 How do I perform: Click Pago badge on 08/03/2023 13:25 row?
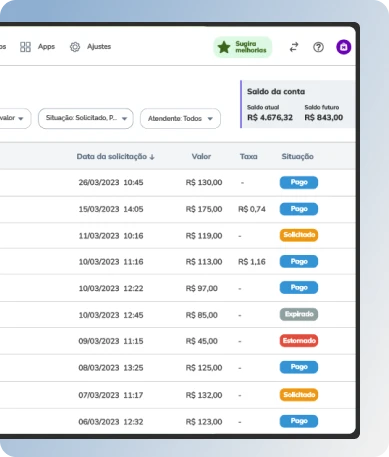click(x=299, y=367)
